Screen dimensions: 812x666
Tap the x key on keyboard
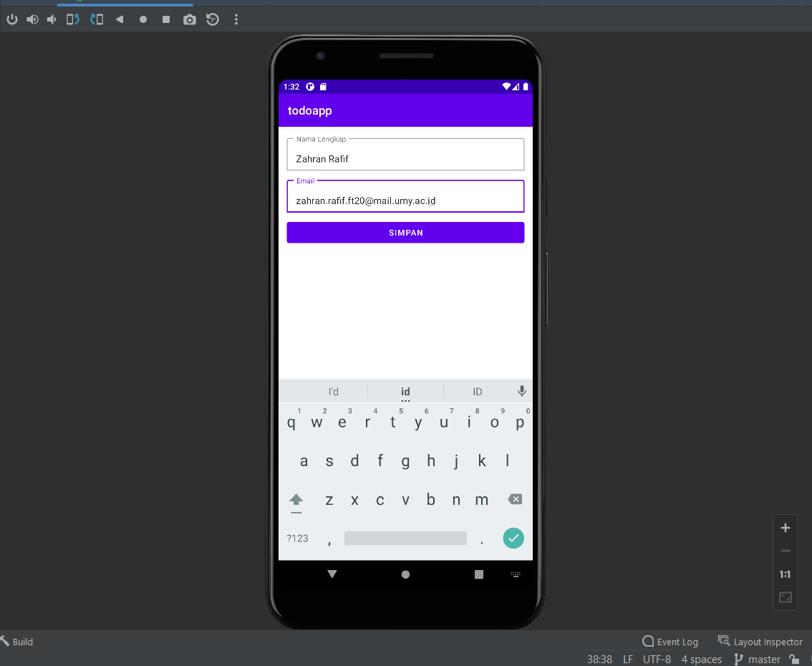click(x=354, y=500)
